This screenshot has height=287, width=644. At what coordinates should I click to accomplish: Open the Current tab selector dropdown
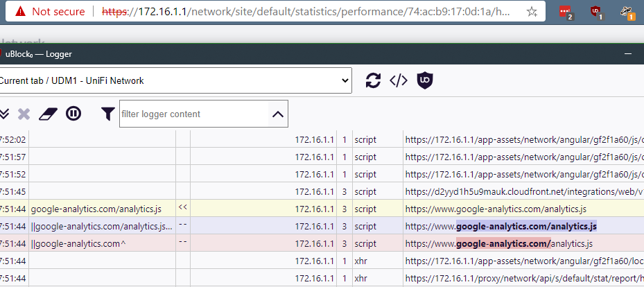click(x=175, y=80)
